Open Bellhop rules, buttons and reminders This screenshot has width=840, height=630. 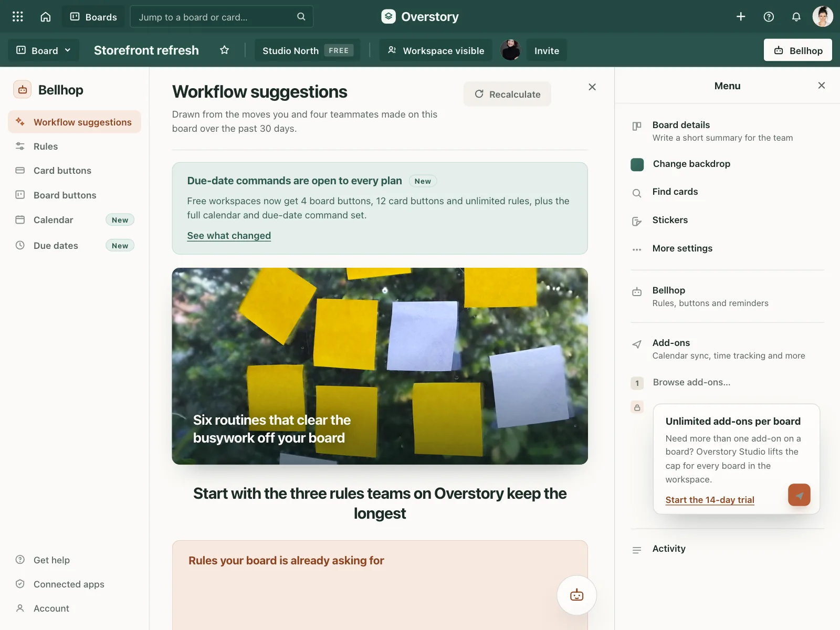727,297
